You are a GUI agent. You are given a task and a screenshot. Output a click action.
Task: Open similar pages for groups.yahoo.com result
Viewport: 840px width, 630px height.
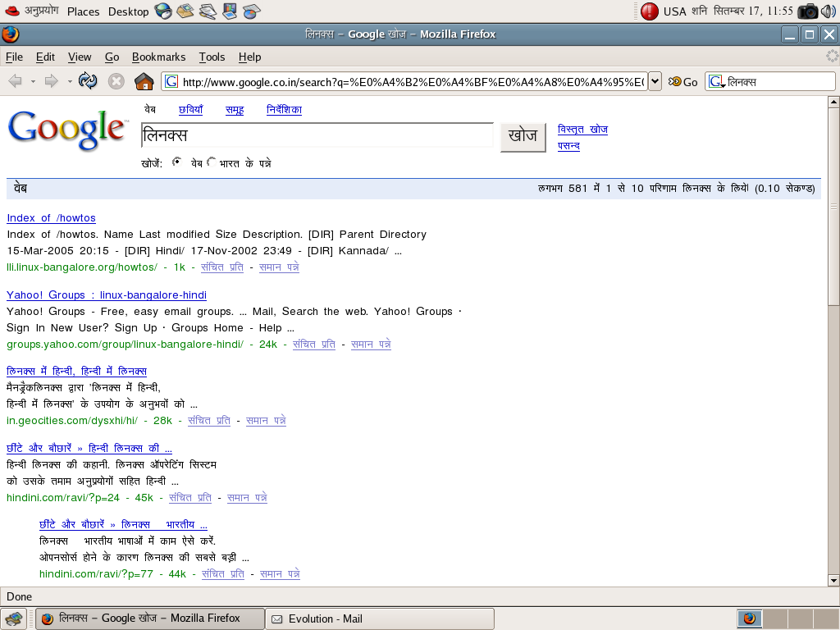click(x=371, y=344)
